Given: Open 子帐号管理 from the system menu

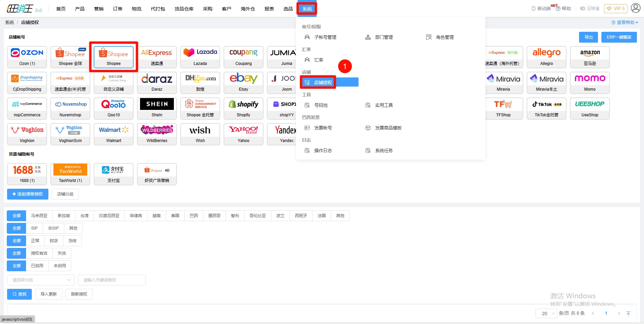Looking at the screenshot, I should [x=325, y=37].
